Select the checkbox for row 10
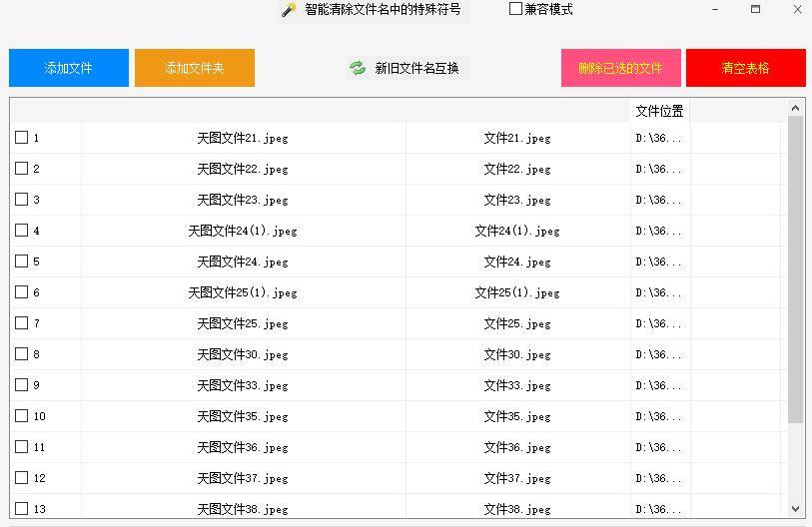812x527 pixels. [x=21, y=415]
